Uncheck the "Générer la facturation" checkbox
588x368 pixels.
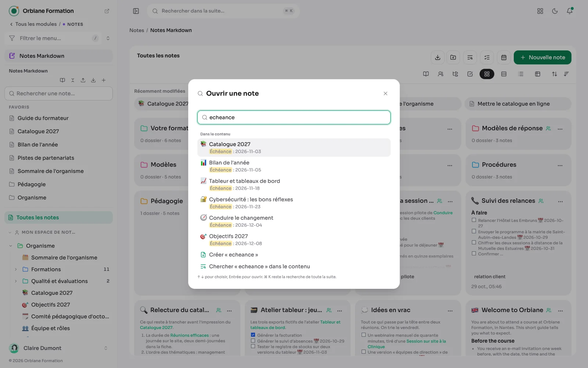253,335
